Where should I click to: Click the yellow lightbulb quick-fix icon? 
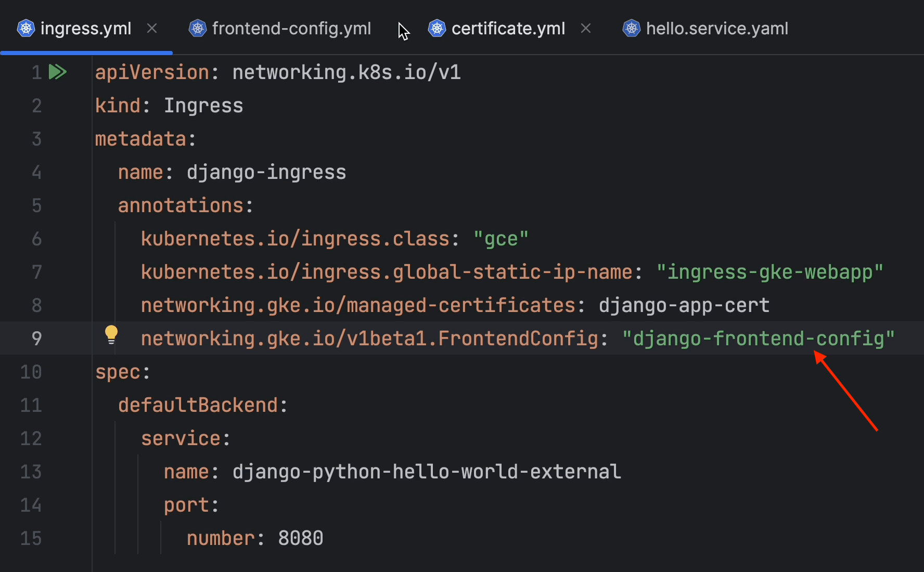111,335
